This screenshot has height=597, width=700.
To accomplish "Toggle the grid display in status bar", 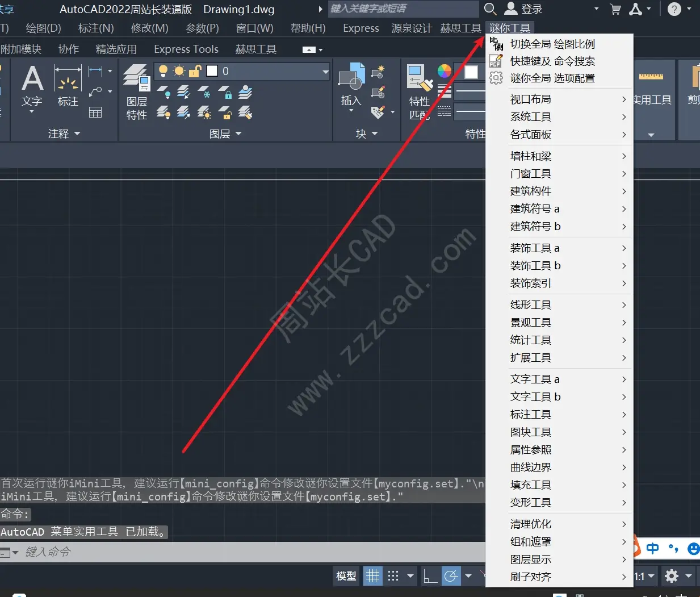I will pos(372,576).
